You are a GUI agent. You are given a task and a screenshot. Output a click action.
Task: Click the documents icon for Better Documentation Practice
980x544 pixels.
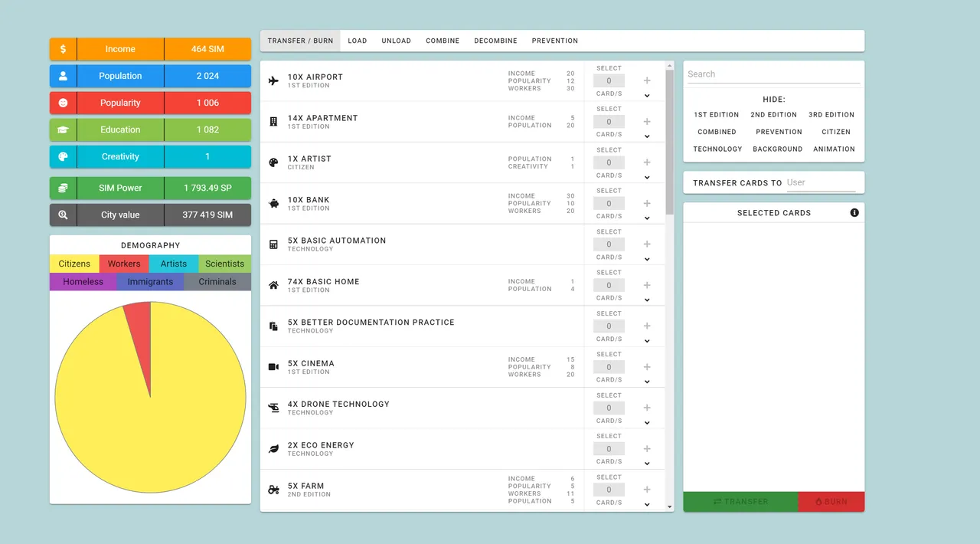click(x=273, y=326)
